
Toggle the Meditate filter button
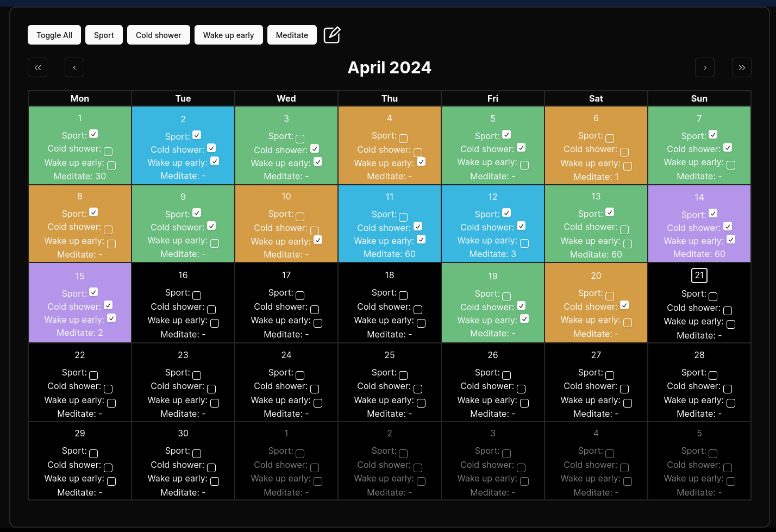tap(292, 35)
